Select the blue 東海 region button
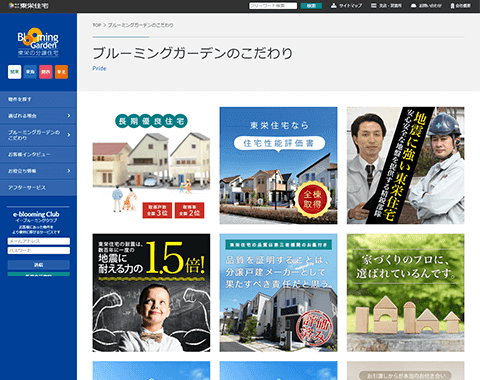The width and height of the screenshot is (480, 380). (x=30, y=72)
